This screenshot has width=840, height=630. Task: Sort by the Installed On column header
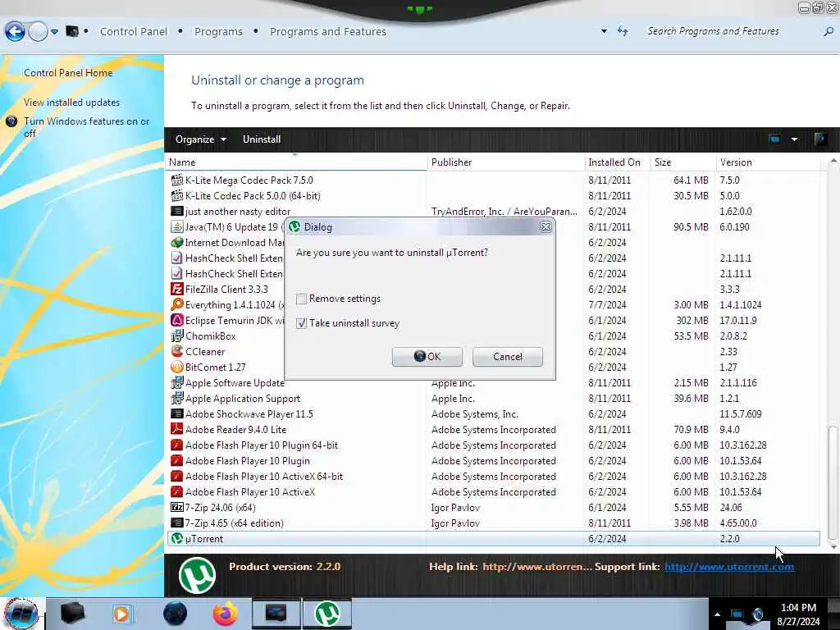[617, 162]
